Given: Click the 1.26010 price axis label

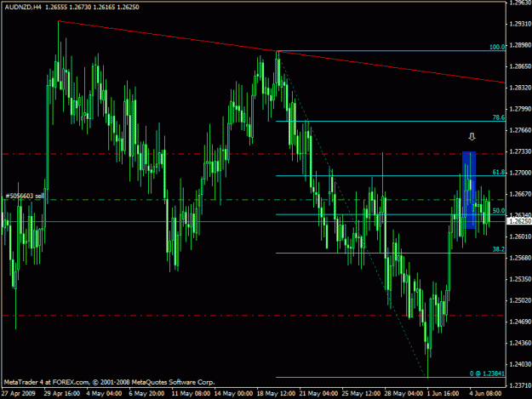Looking at the screenshot, I should point(520,237).
